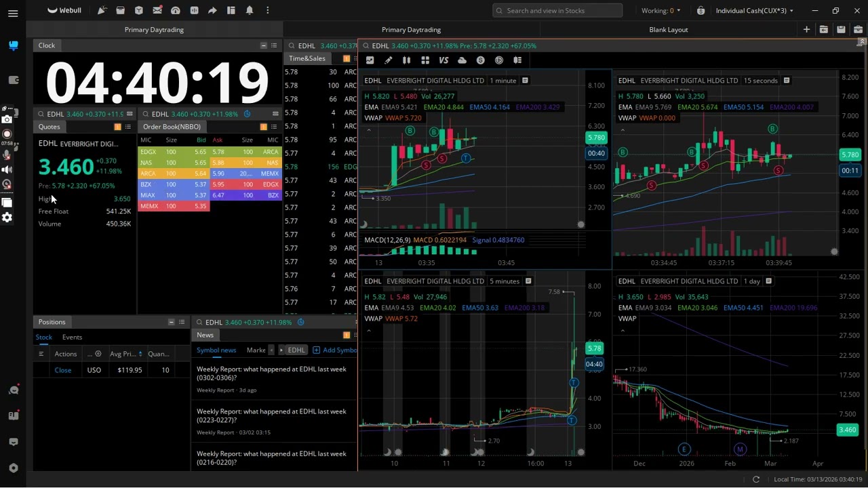Click the refresh icon in status bar
Viewport: 868px width, 488px height.
pyautogui.click(x=756, y=479)
